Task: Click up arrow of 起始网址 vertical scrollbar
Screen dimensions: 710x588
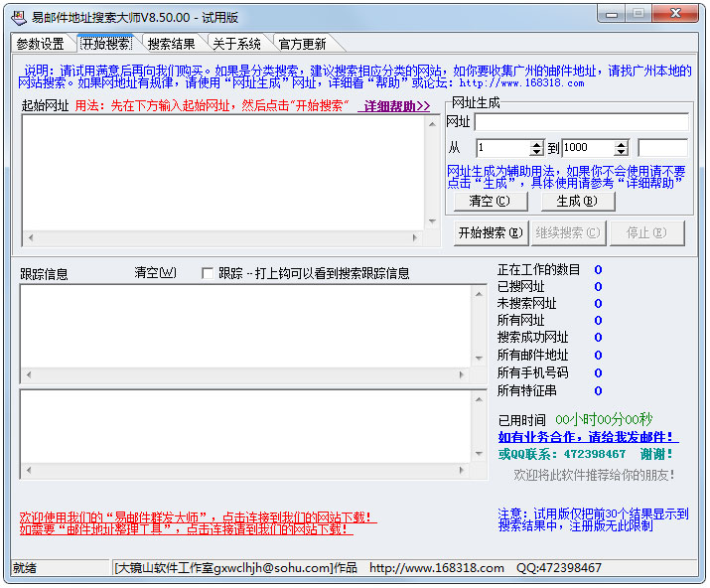Action: point(432,124)
